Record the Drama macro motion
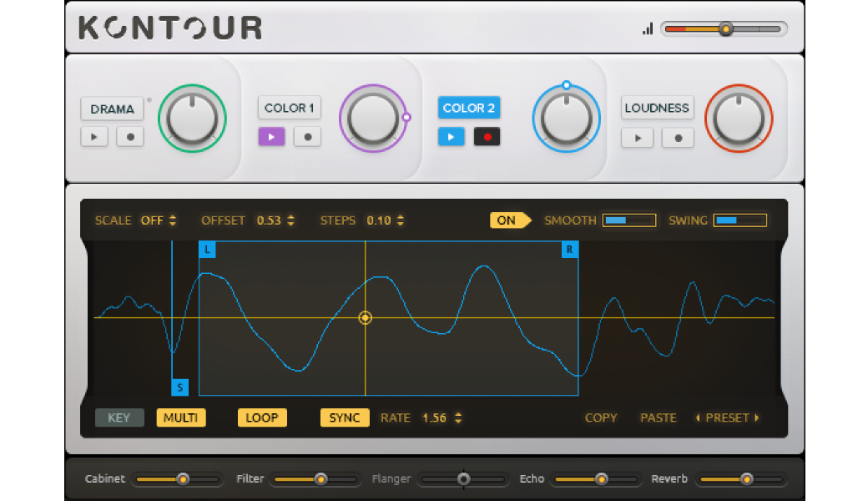Image resolution: width=868 pixels, height=501 pixels. click(x=130, y=137)
